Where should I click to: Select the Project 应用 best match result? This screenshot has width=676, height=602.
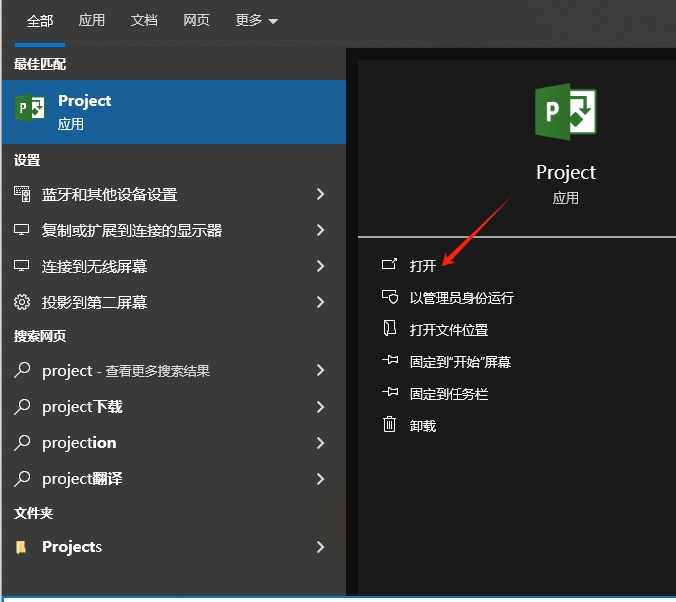(x=174, y=112)
